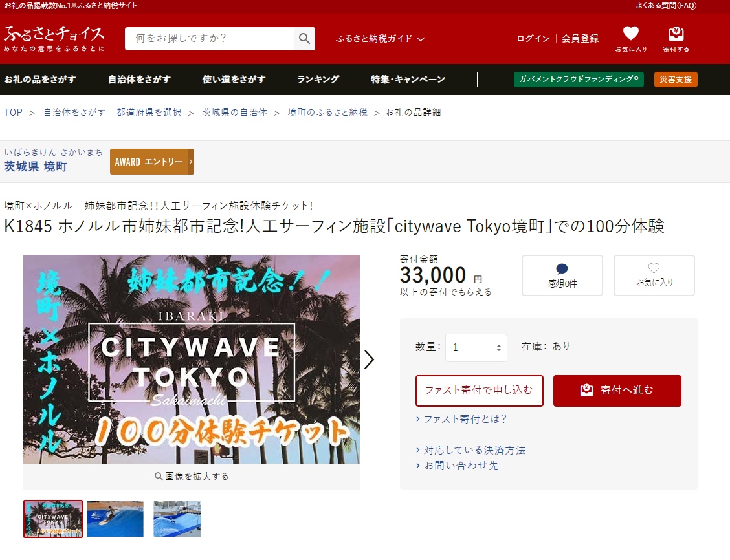Open the お気に入り heart icon in header
This screenshot has width=730, height=560.
(x=631, y=39)
